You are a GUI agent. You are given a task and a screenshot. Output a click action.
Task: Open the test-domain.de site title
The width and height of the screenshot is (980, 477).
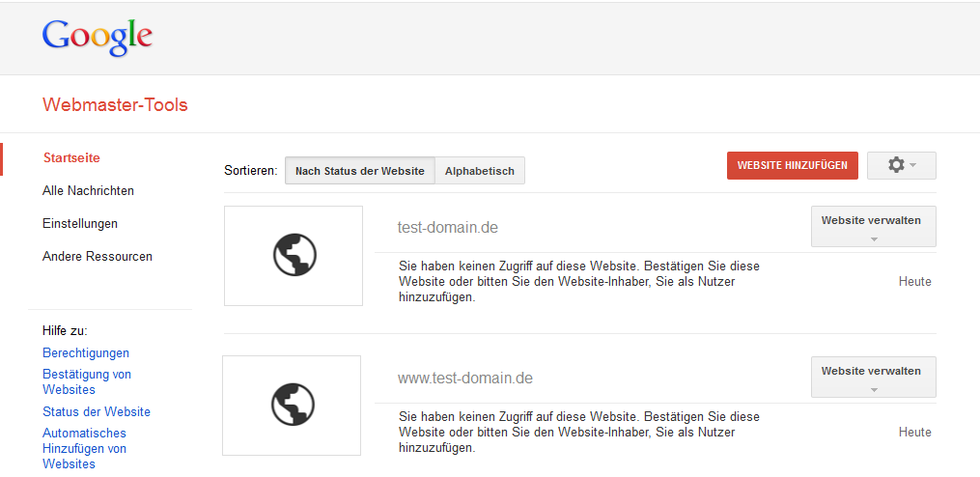(447, 228)
